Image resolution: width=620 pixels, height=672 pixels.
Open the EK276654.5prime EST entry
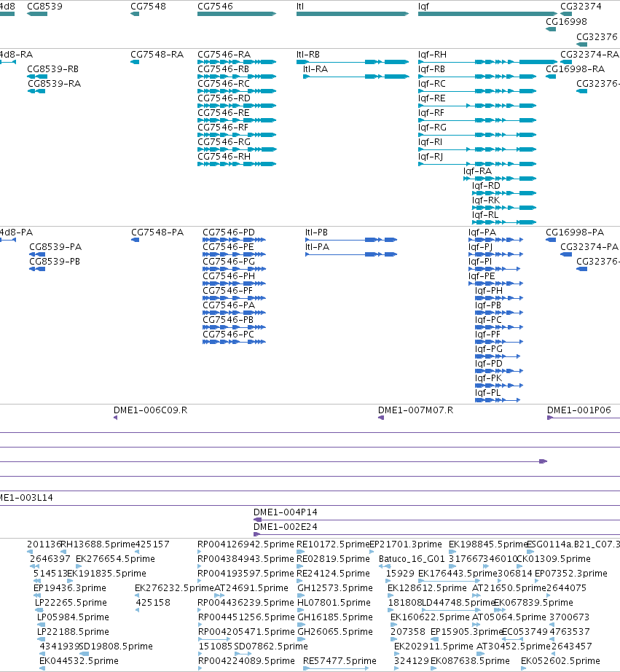[x=115, y=559]
